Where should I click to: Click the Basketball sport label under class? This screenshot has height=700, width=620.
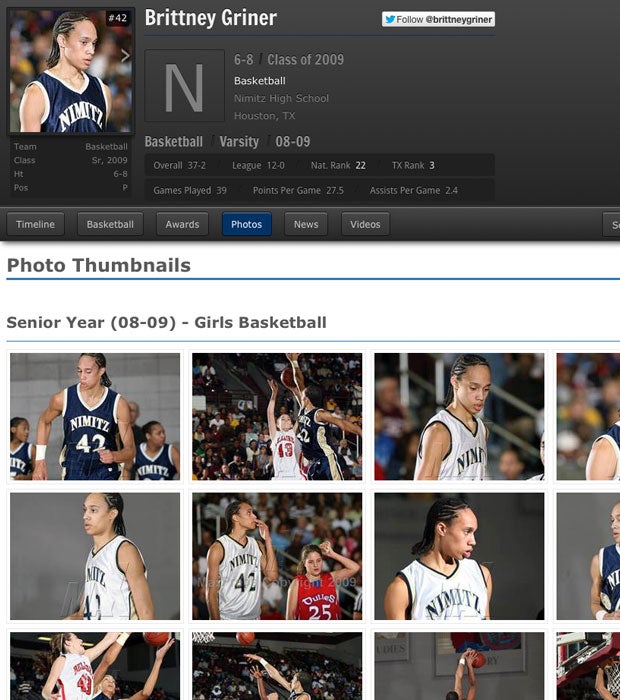point(260,81)
